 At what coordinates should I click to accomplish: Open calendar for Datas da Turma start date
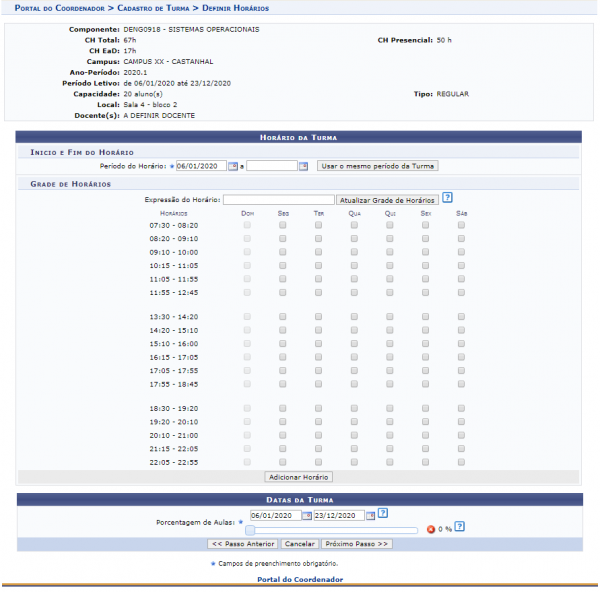[306, 516]
